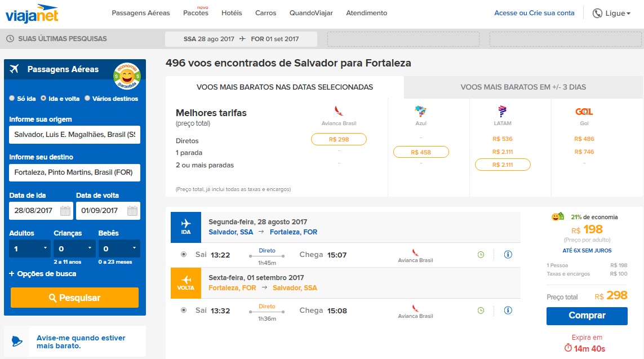Switch to Voos mais baratos nas datas selecionadas tab

click(x=285, y=87)
